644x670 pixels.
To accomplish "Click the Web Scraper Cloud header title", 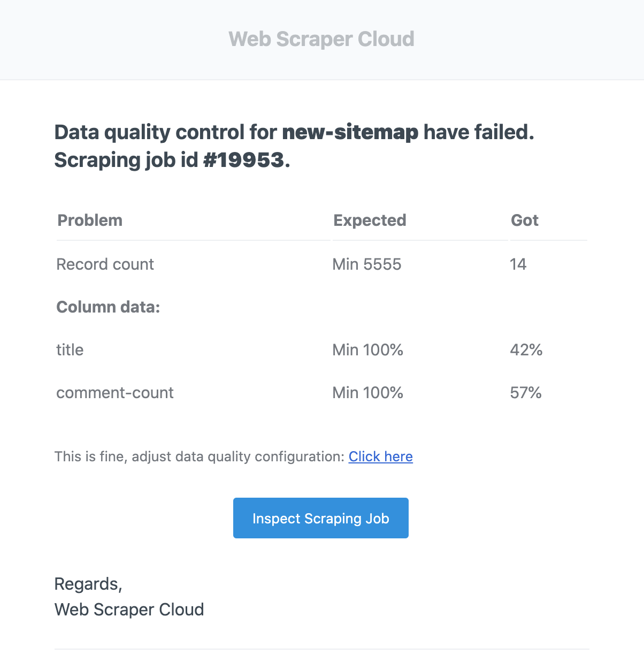I will click(321, 39).
